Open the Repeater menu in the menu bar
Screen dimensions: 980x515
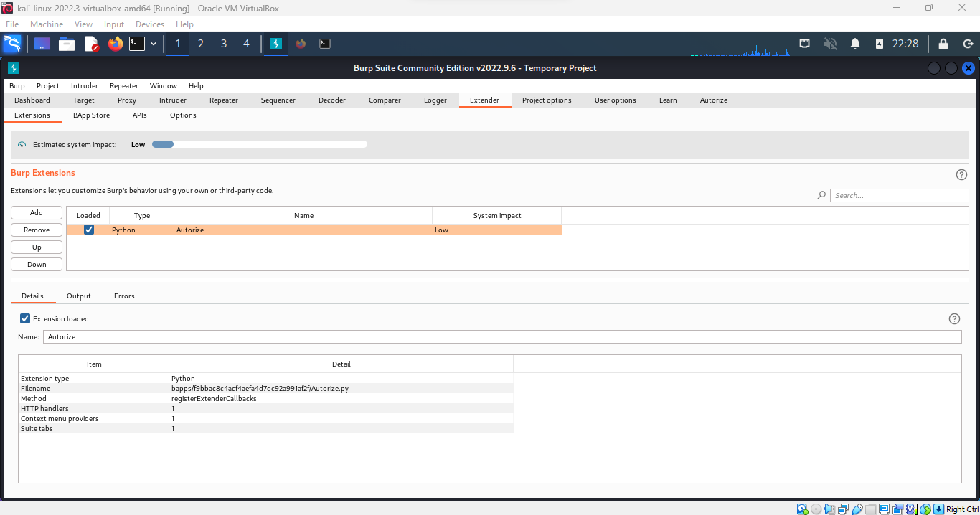[x=124, y=85]
